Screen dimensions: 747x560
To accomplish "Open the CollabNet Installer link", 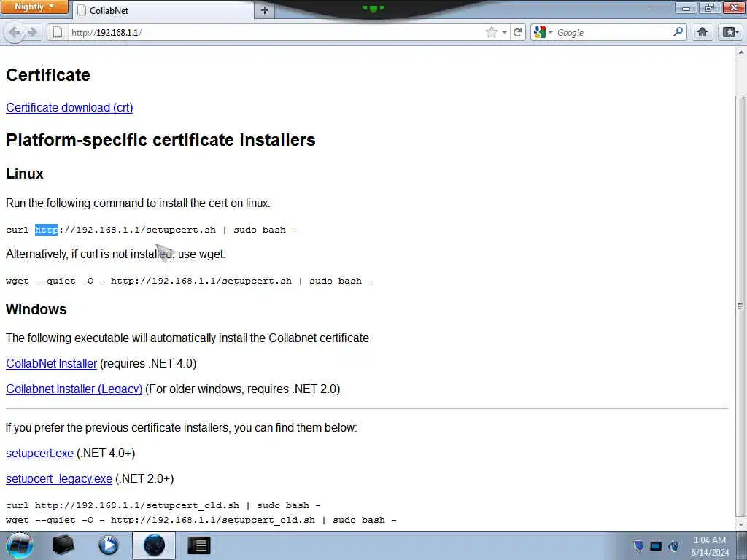I will pyautogui.click(x=52, y=363).
